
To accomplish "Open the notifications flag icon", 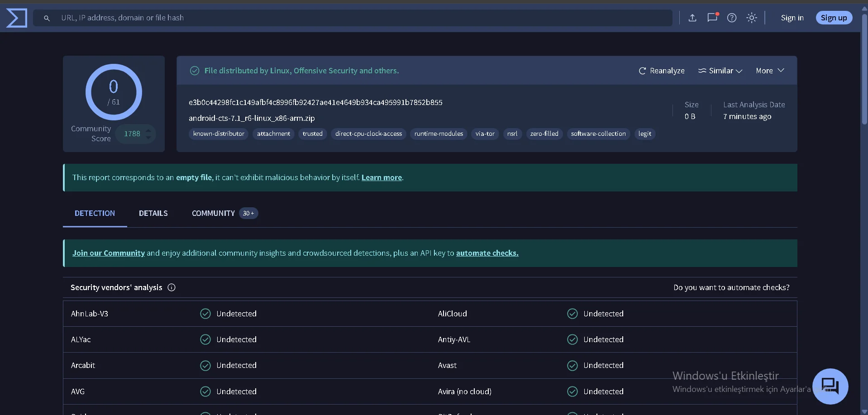I will [712, 18].
